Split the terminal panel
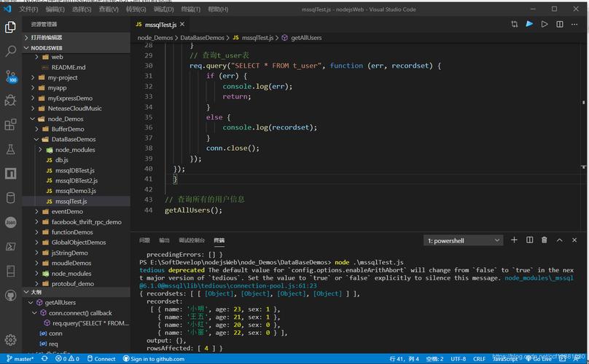Screen dimensions: 589x364 [529, 240]
